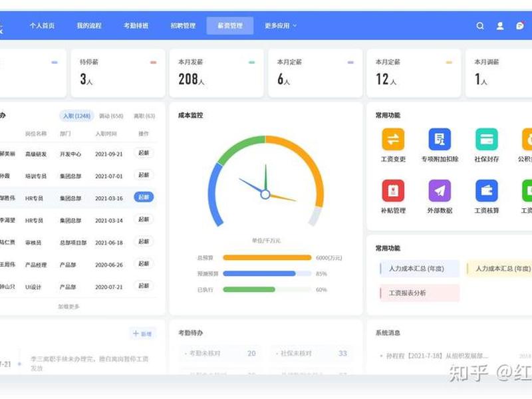Viewport: 532px width, 399px height.
Task: Click the red dash on 待停薪 card
Action: point(154,63)
